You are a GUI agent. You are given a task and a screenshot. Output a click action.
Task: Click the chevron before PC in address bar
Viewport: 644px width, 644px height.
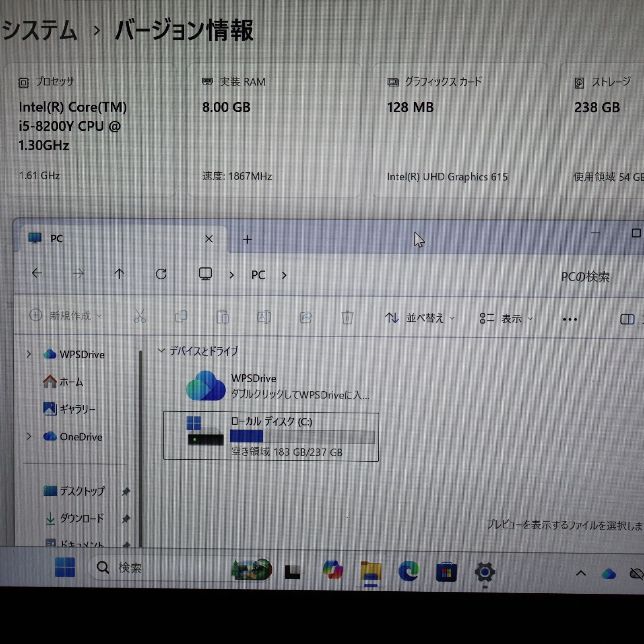point(231,275)
